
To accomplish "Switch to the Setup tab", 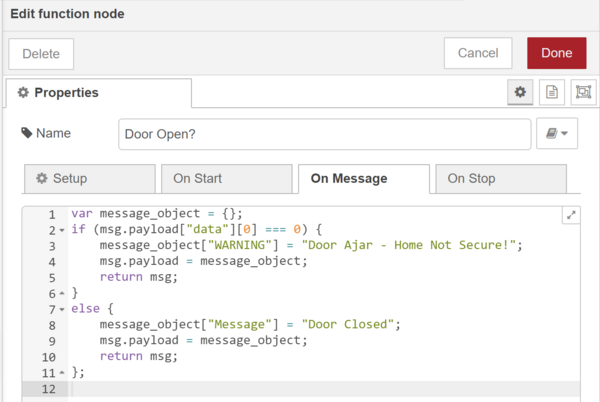I will [88, 179].
